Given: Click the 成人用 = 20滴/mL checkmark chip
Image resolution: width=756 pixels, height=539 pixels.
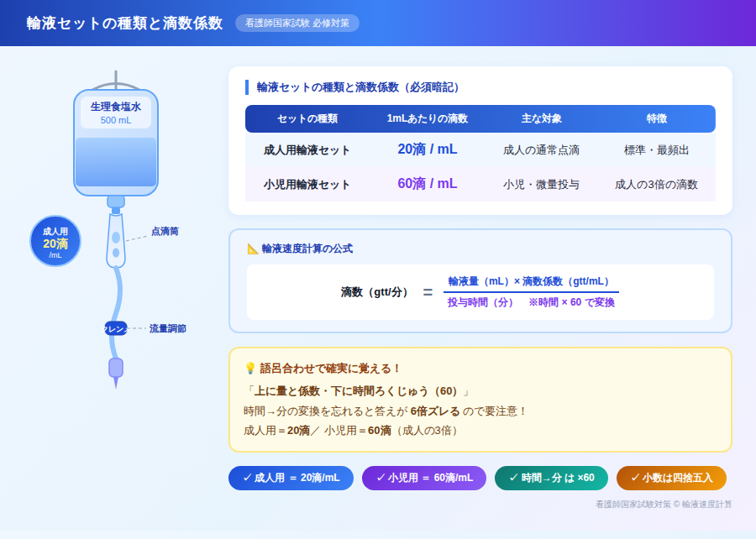Looking at the screenshot, I should 291,478.
